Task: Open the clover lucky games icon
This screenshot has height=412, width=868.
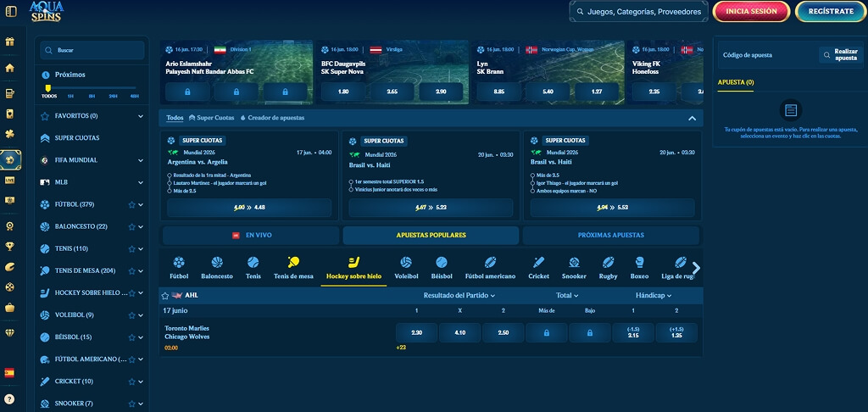Action: coord(9,135)
